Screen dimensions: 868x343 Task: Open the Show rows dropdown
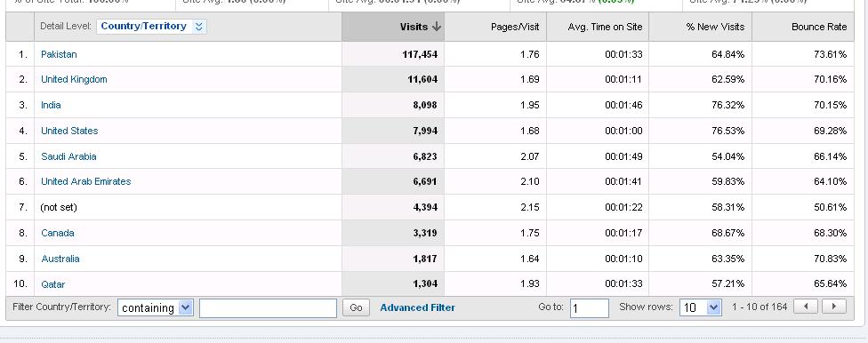tap(701, 308)
